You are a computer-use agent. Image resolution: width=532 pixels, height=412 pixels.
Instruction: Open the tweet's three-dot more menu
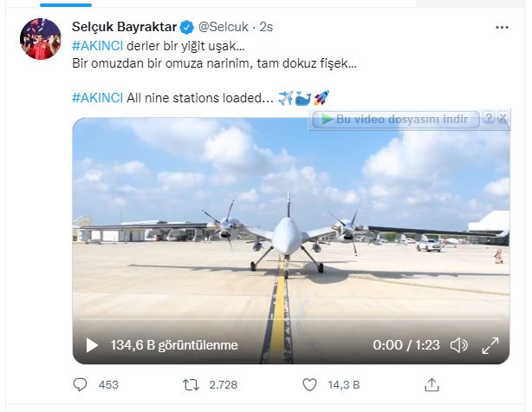pyautogui.click(x=502, y=27)
